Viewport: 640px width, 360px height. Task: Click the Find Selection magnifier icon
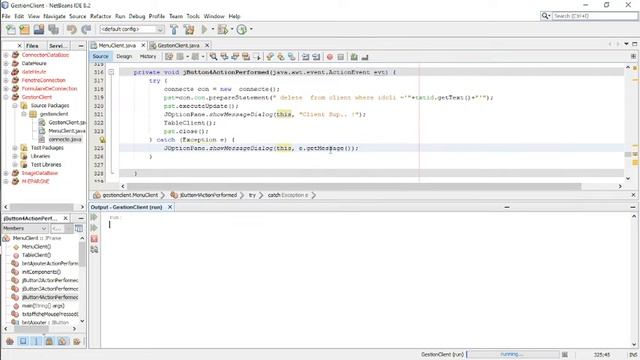pyautogui.click(x=213, y=57)
